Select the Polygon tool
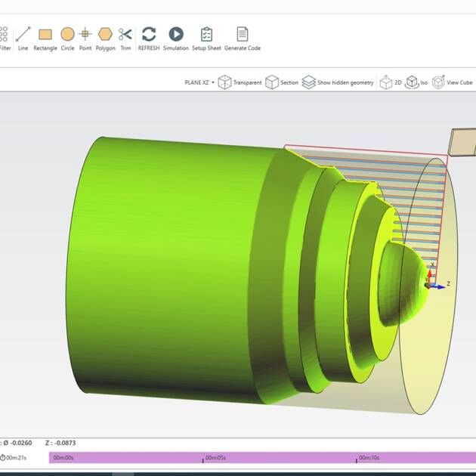 [x=105, y=35]
